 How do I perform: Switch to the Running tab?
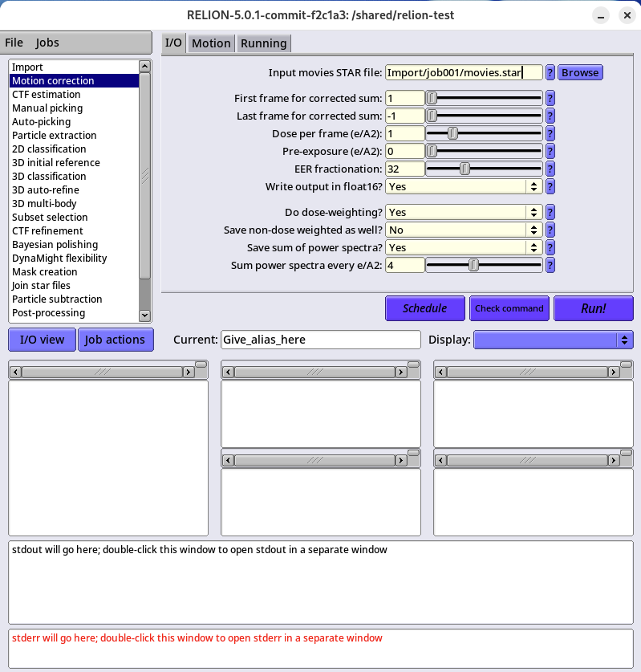(x=264, y=43)
